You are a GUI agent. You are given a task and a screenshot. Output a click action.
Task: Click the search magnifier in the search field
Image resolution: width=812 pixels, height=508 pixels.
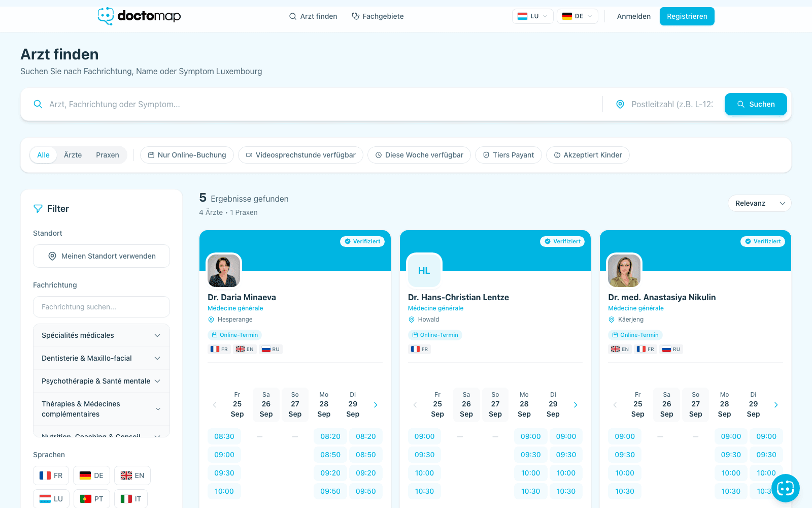(x=38, y=104)
